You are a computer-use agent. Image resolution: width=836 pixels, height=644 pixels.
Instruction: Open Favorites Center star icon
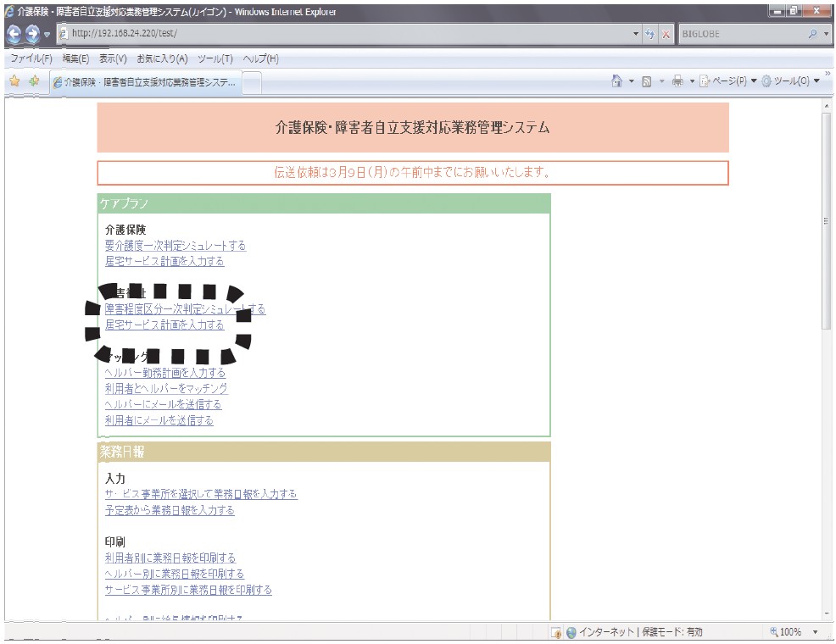coord(14,81)
